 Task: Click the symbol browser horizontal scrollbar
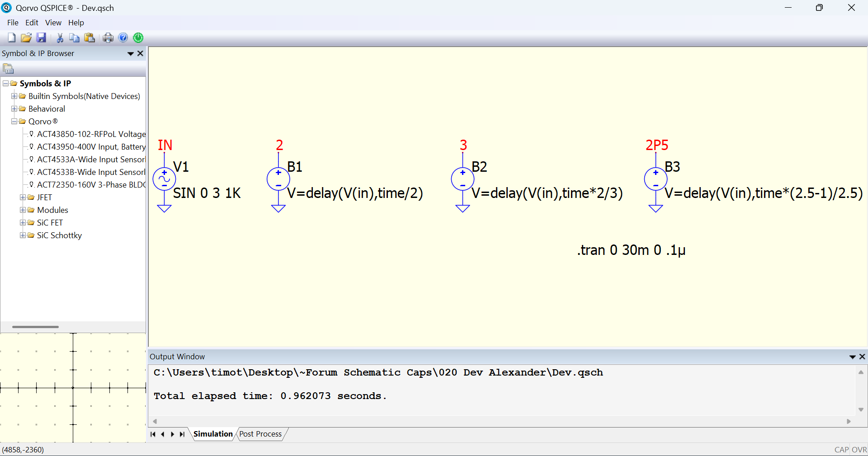(x=35, y=327)
